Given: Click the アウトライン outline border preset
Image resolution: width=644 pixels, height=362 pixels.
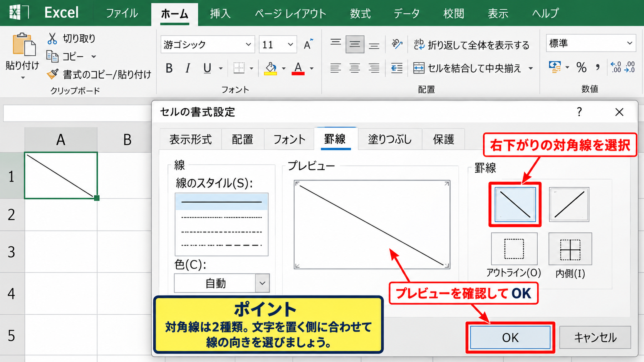Looking at the screenshot, I should [x=514, y=249].
